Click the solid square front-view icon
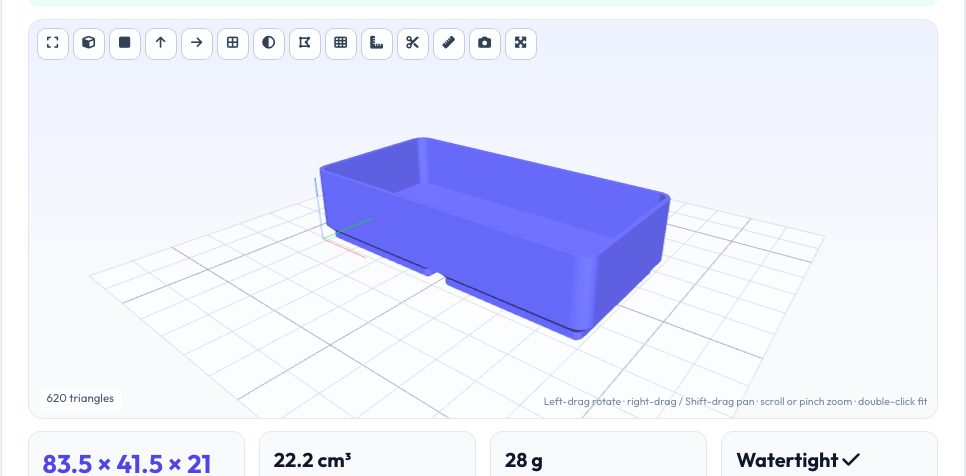Screen dimensions: 966x476 (x=125, y=44)
